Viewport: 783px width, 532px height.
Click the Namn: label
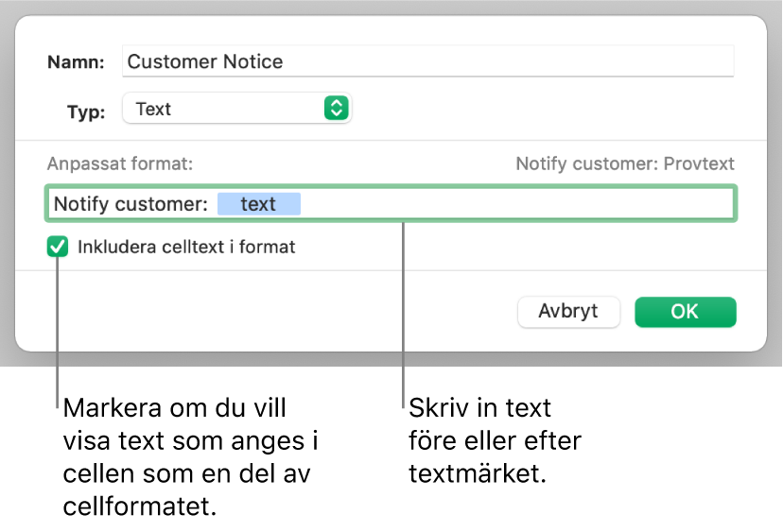[x=78, y=63]
